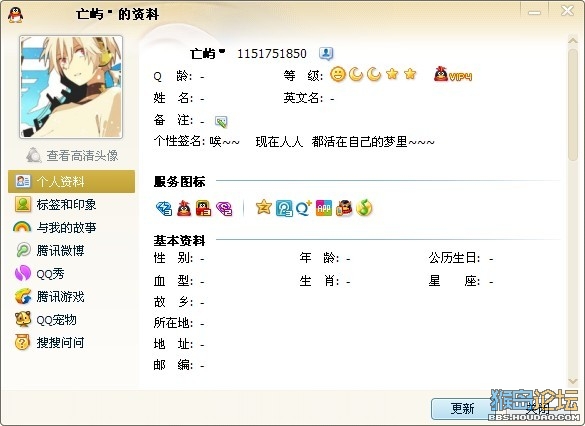The image size is (585, 426).
Task: Click the VIP4 penguin badge icon
Action: click(453, 74)
